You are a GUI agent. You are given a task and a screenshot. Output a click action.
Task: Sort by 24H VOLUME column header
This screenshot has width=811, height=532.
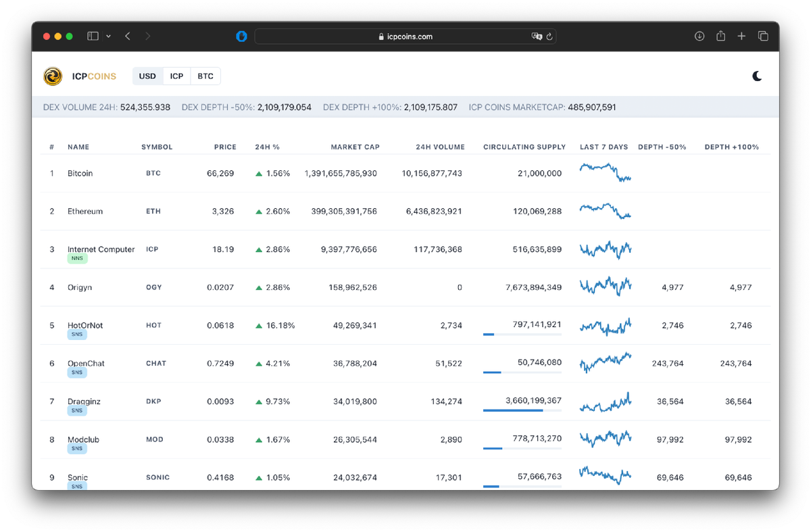point(440,147)
